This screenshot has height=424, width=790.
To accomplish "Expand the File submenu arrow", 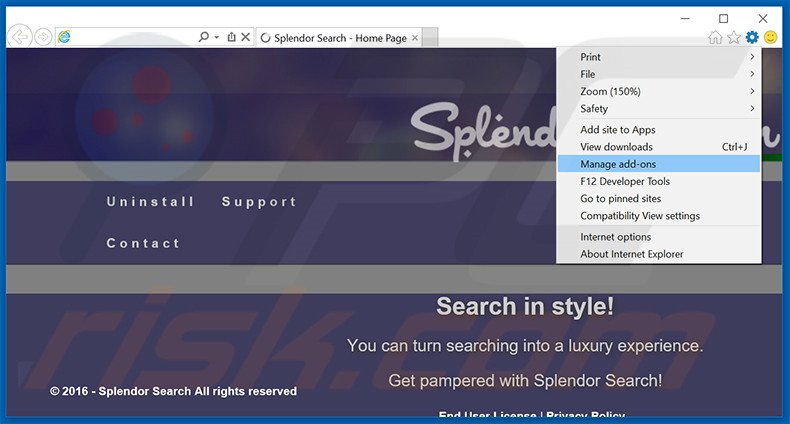I will coord(752,74).
